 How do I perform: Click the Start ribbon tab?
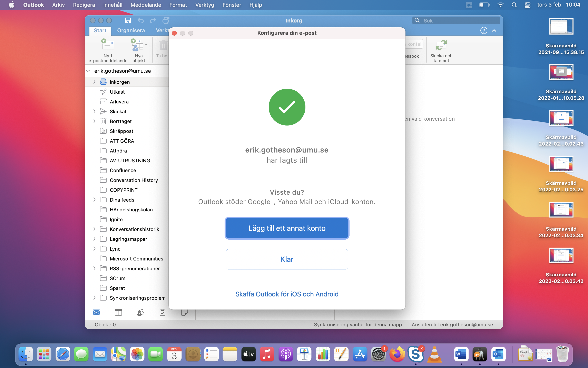pos(100,30)
